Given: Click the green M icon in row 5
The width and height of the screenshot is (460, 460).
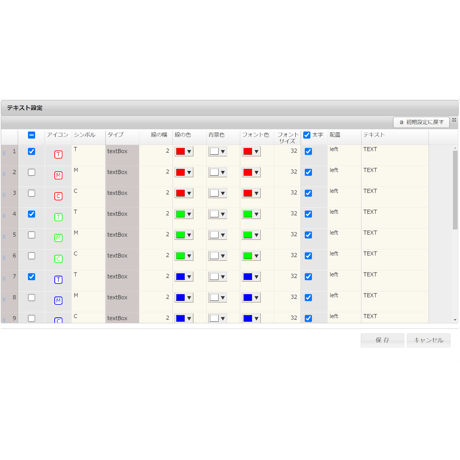Looking at the screenshot, I should 58,238.
